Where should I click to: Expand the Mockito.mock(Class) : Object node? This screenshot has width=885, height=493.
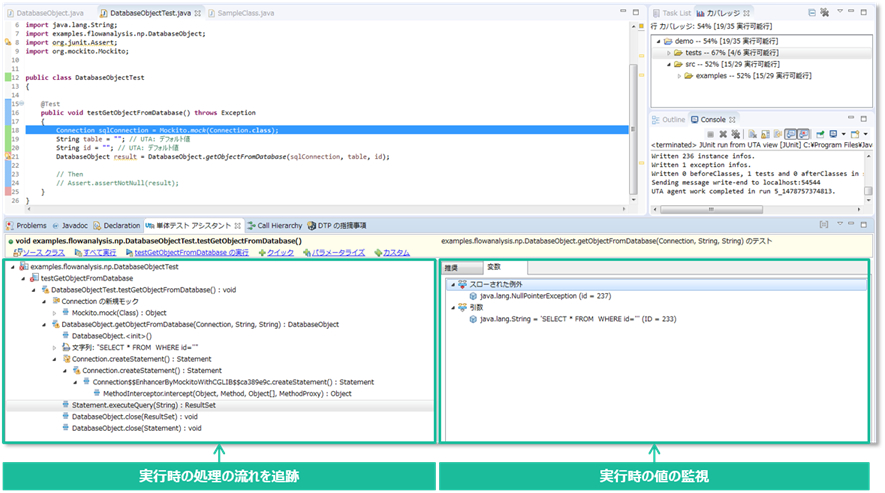click(54, 313)
